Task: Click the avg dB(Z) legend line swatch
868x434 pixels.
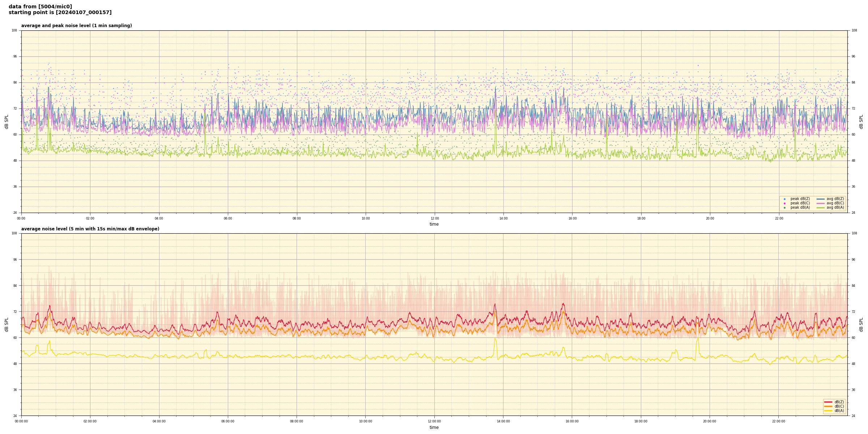Action: [x=821, y=199]
